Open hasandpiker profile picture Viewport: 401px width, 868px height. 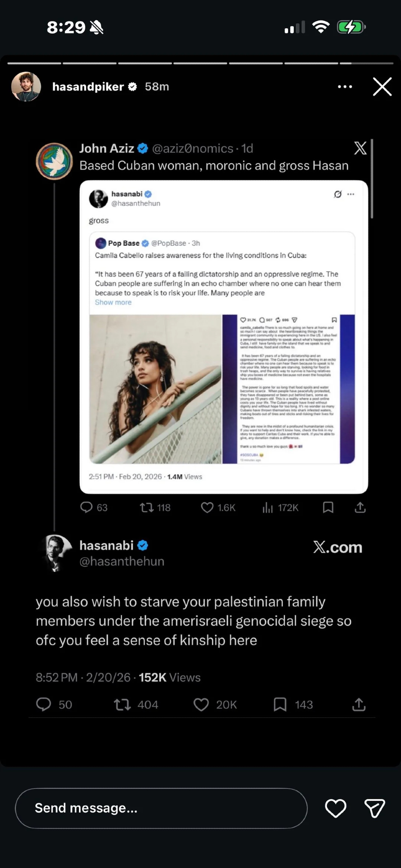tap(26, 87)
